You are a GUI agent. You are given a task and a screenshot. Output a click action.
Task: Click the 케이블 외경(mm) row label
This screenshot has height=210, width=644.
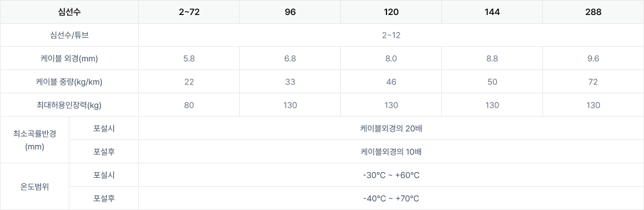69,58
